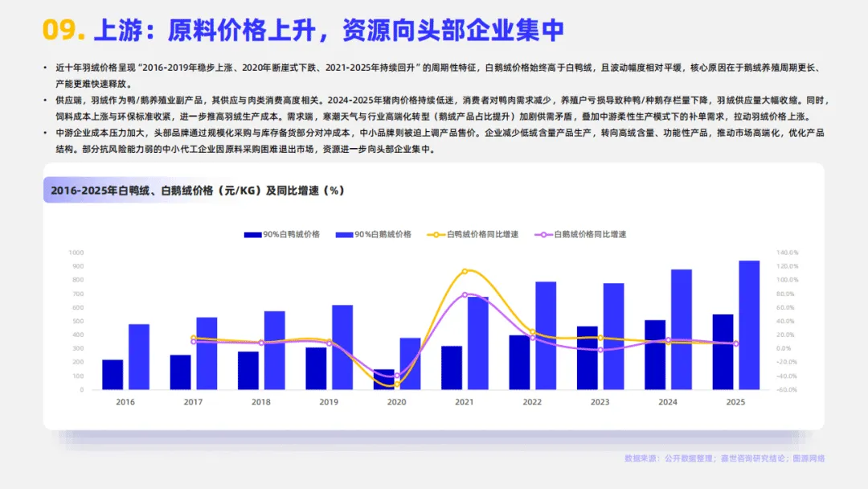Click the first bullet starting 近十年羽绒价格呈现
Image resolution: width=868 pixels, height=489 pixels.
pos(437,76)
